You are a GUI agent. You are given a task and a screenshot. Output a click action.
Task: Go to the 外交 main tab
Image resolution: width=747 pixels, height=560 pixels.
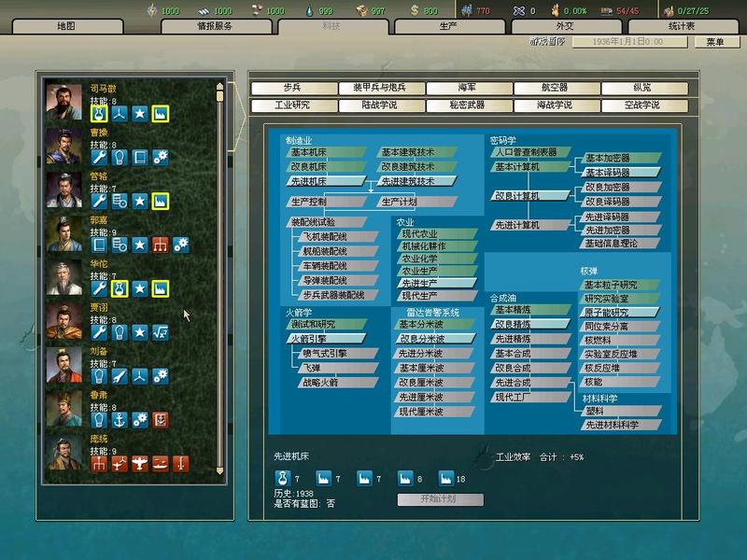pos(565,27)
